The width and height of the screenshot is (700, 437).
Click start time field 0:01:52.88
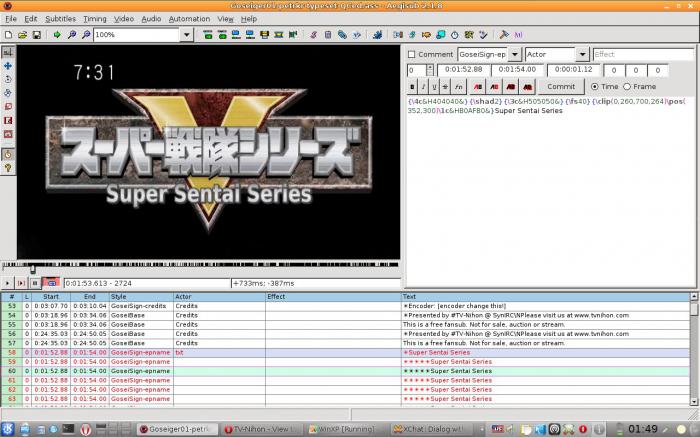coord(463,70)
